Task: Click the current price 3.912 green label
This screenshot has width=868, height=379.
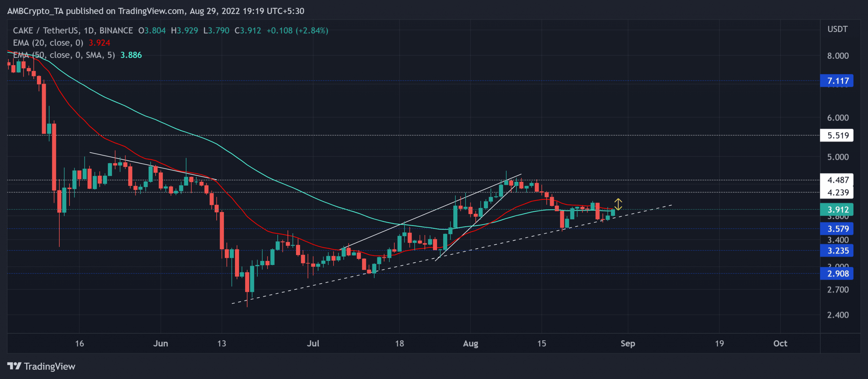Action: [x=836, y=209]
